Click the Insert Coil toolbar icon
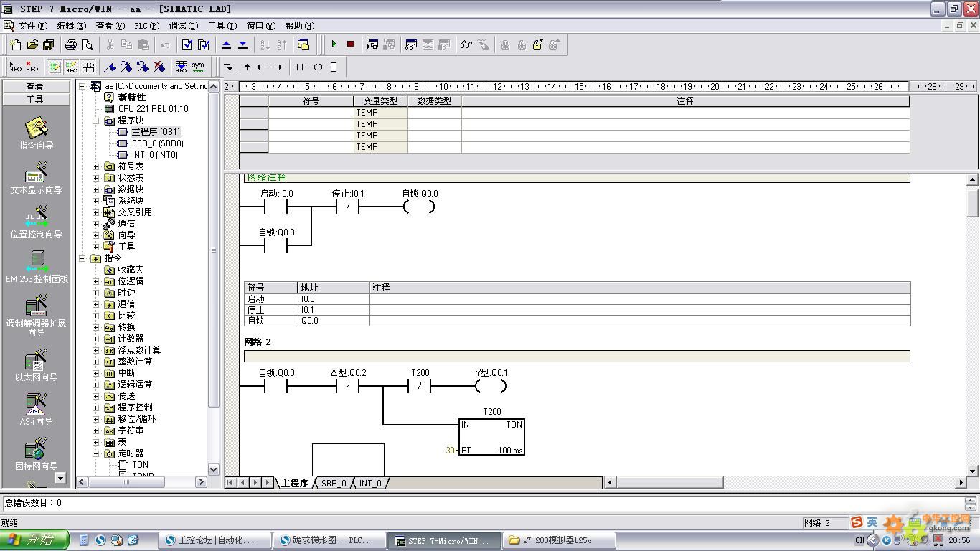The image size is (980, 551). click(316, 67)
